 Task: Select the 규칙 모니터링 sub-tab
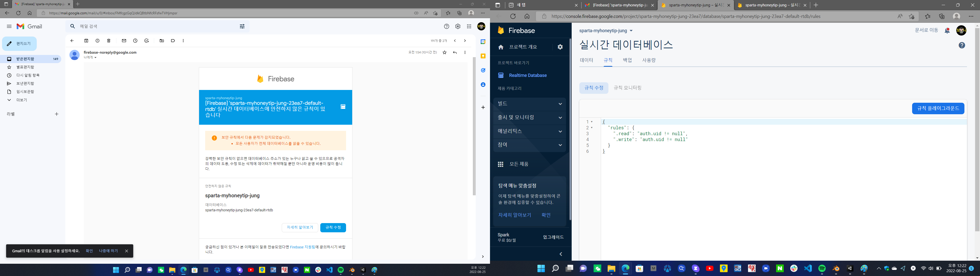(627, 88)
